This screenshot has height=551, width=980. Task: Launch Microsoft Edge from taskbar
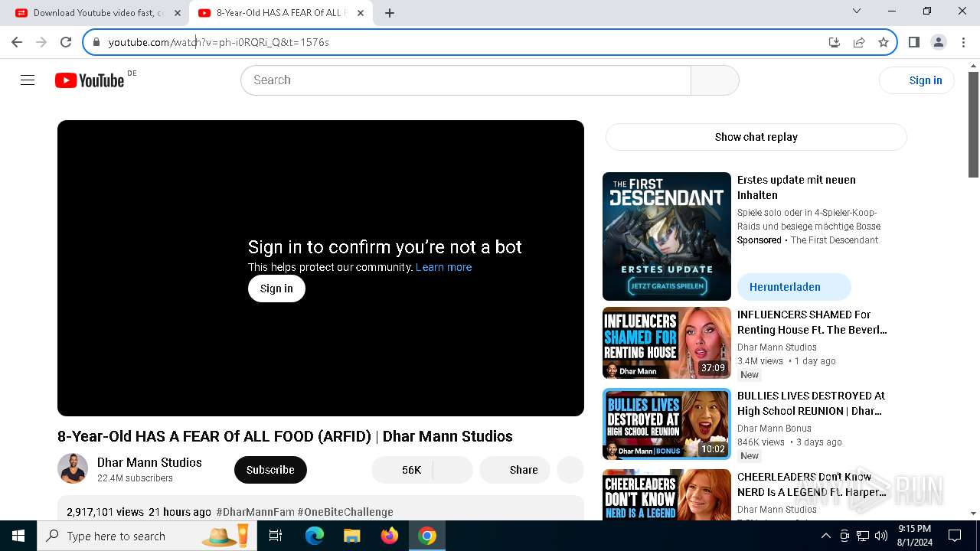pos(315,536)
